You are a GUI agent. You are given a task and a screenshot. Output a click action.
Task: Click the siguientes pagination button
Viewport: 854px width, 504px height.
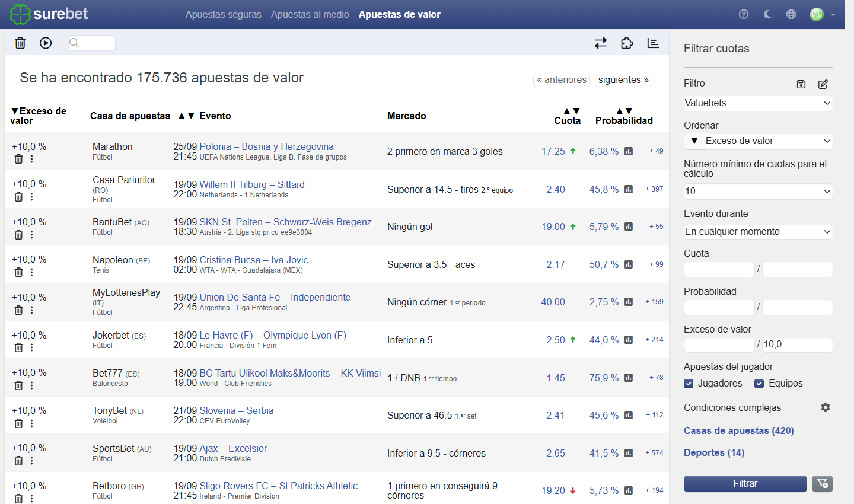pyautogui.click(x=623, y=80)
